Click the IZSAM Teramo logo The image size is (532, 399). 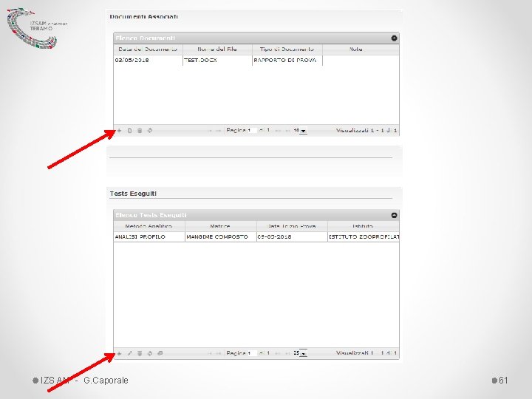click(37, 29)
